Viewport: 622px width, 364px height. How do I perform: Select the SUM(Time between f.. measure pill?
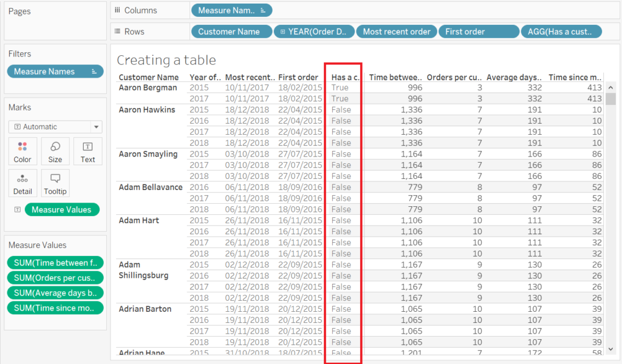point(55,263)
